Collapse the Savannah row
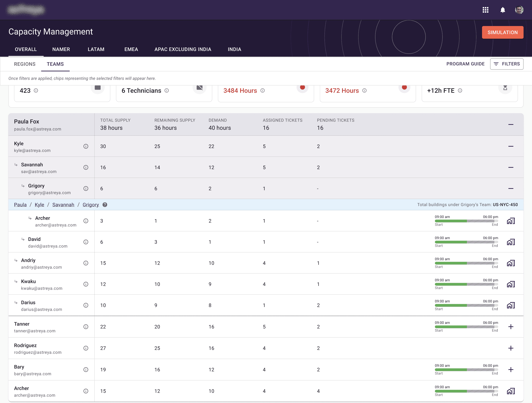The height and width of the screenshot is (403, 532). pos(511,168)
